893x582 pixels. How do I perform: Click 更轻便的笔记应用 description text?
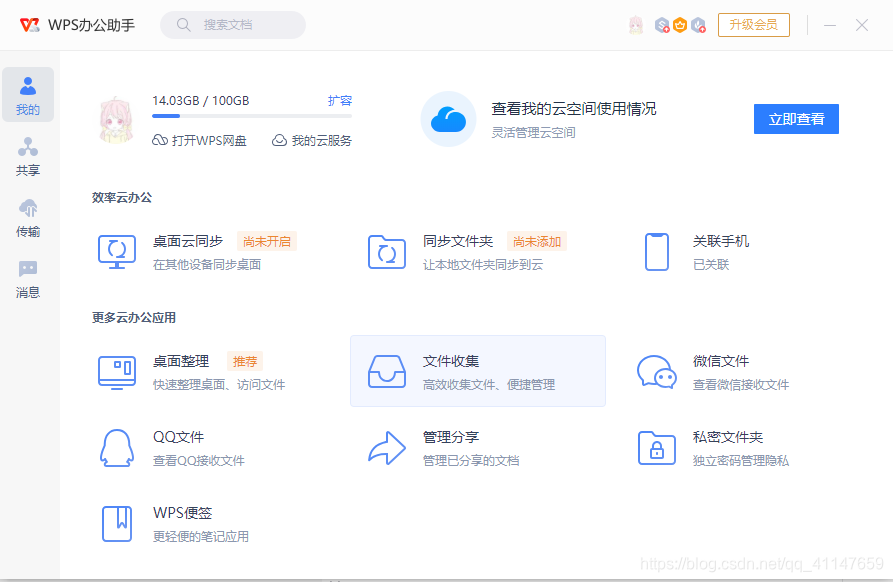point(200,536)
